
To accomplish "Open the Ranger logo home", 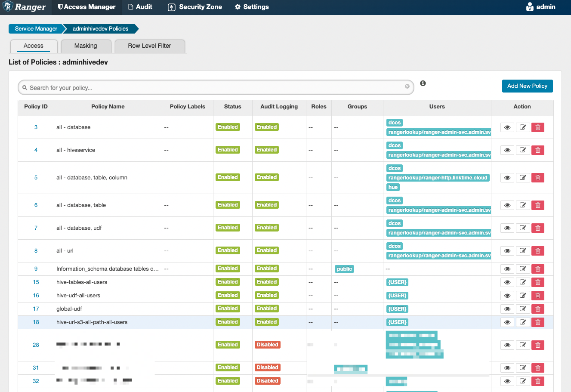I will tap(24, 7).
